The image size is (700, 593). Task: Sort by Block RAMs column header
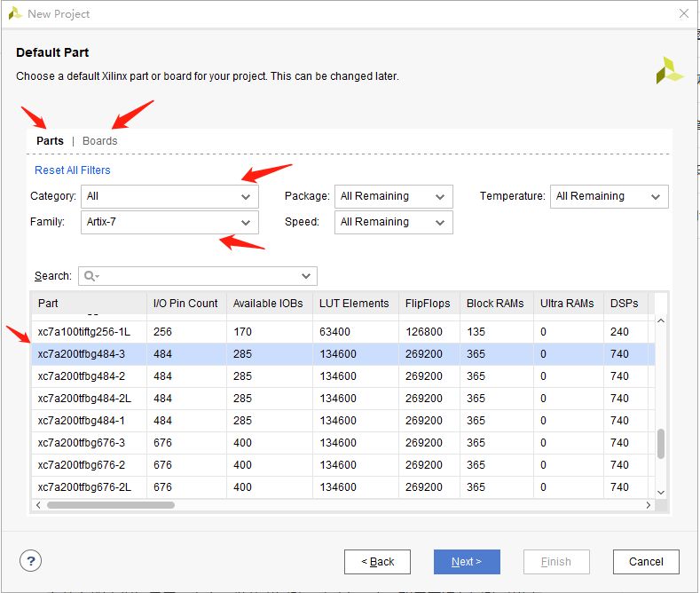tap(497, 304)
